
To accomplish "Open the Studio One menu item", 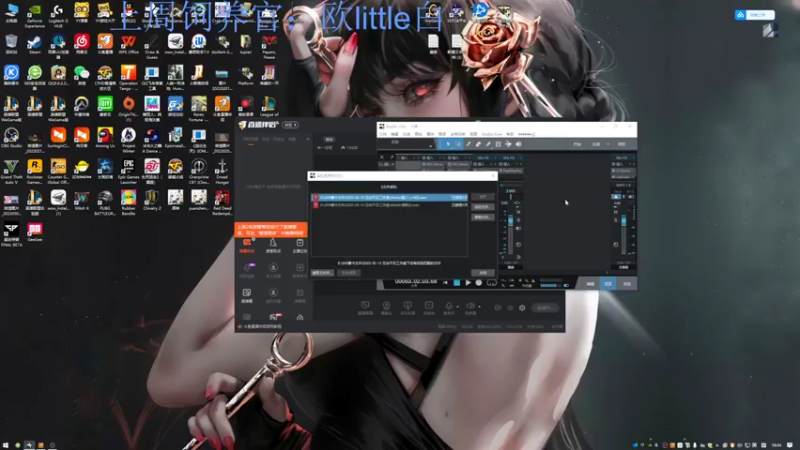I will click(492, 134).
